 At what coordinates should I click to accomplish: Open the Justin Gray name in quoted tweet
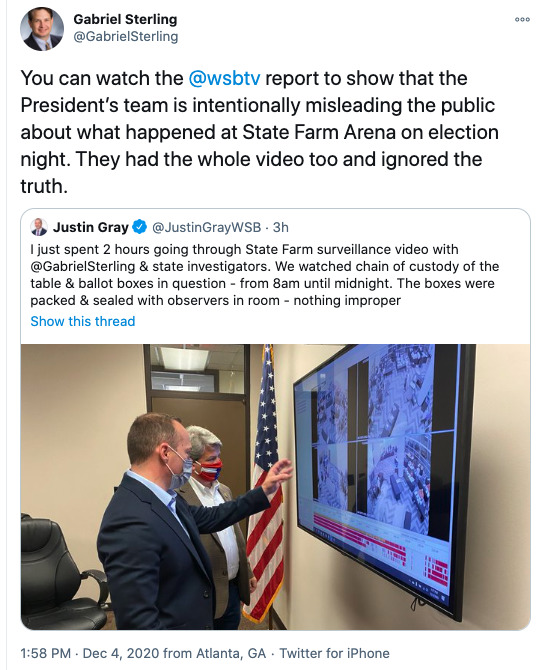point(91,227)
